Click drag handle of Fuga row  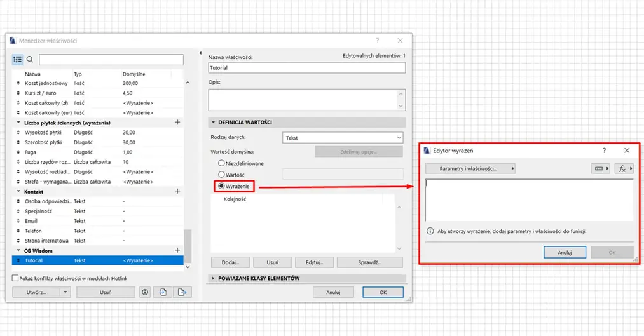[18, 152]
